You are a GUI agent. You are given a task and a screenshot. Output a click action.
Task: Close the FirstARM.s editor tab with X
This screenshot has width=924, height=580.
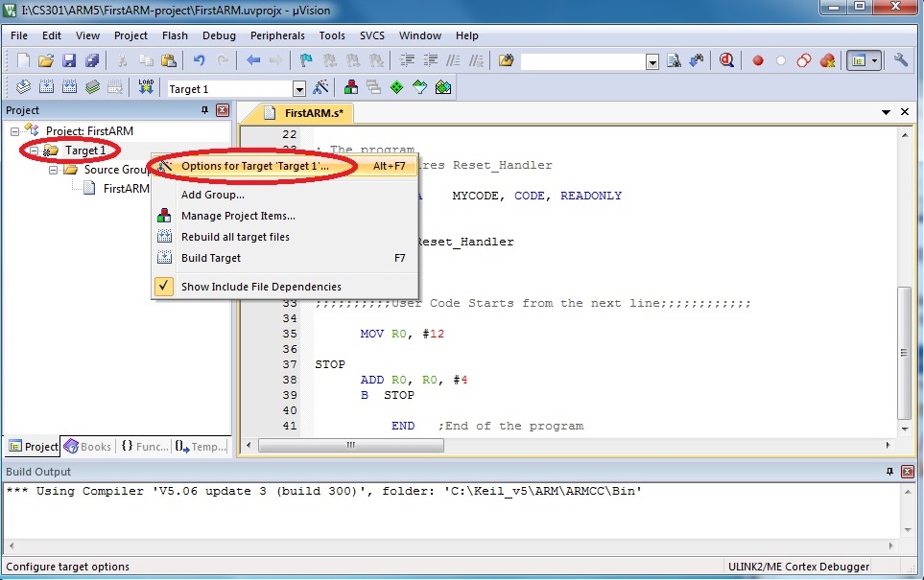905,112
